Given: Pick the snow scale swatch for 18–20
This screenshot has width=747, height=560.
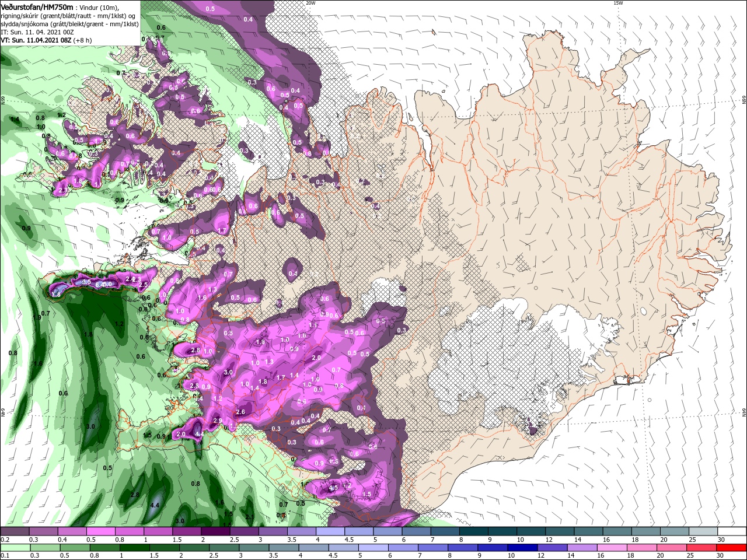Looking at the screenshot, I should point(646,531).
